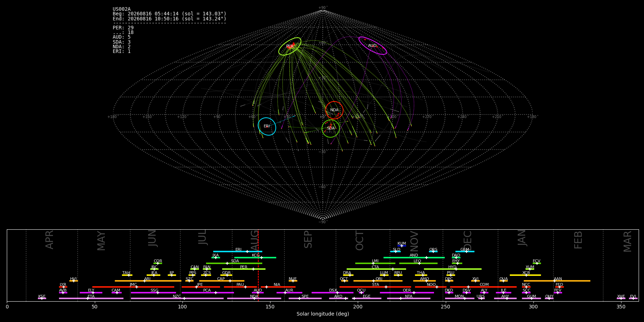The width and height of the screenshot is (644, 322).
Task: Click the PER: 29 count entry
Action: (123, 28)
